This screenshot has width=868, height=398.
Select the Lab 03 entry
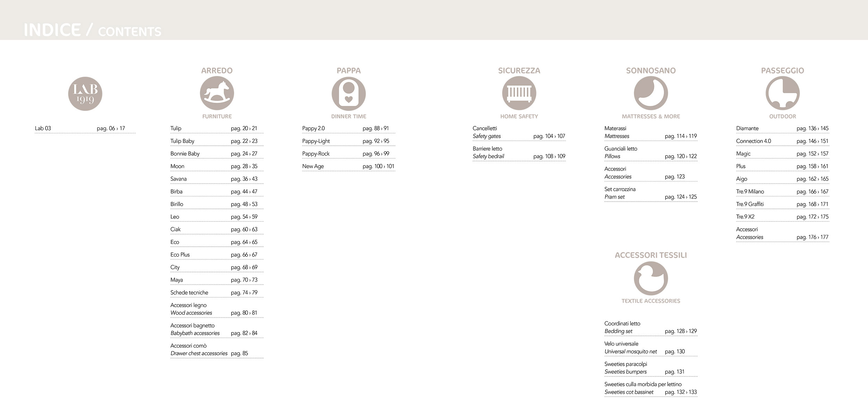point(85,128)
